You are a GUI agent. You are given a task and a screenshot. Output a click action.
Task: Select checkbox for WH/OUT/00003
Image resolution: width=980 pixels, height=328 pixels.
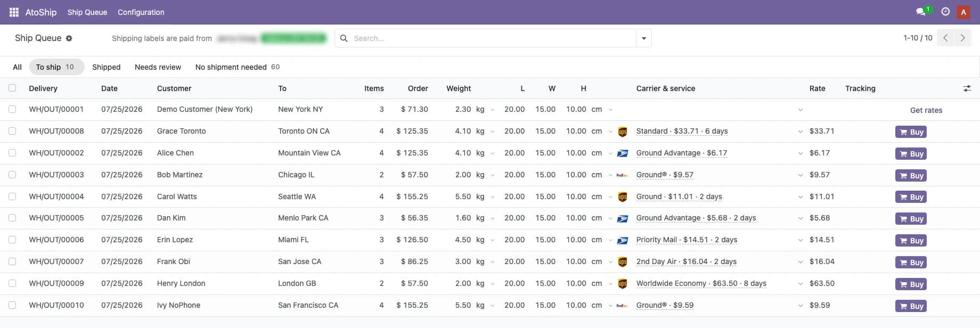click(12, 175)
